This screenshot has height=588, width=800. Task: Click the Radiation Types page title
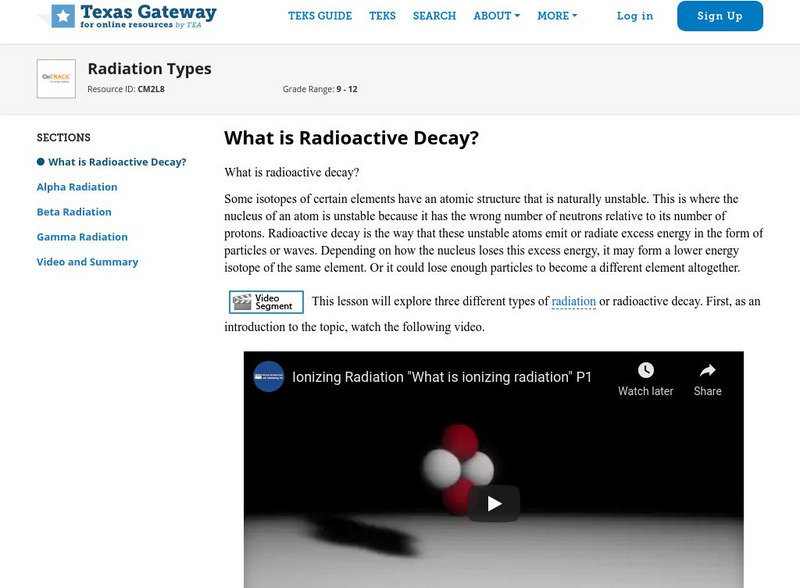click(149, 68)
